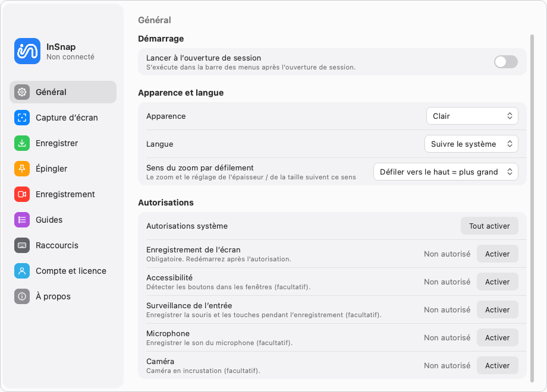Activer the Caméra permission
The height and width of the screenshot is (392, 547).
497,365
